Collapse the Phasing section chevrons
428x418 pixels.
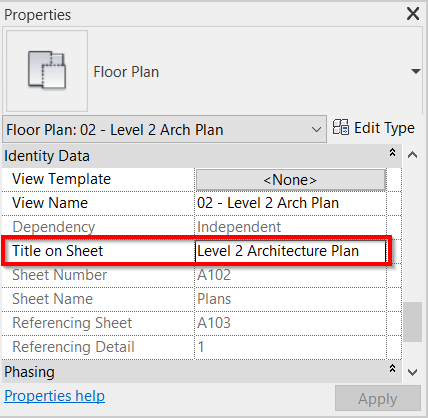pos(392,369)
